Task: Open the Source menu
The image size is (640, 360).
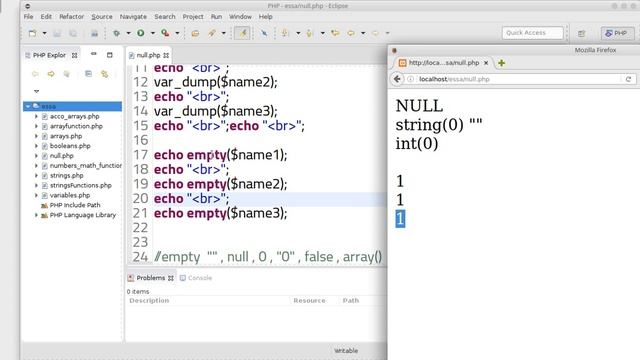Action: coord(102,17)
